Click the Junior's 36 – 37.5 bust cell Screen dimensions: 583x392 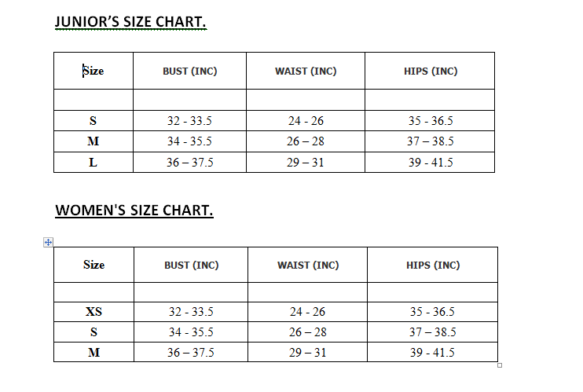pyautogui.click(x=189, y=162)
